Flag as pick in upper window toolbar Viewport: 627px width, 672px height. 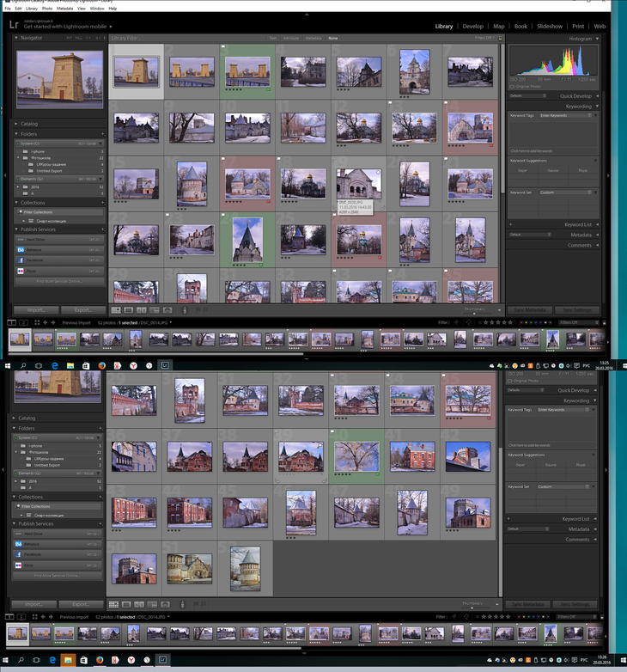coord(198,309)
